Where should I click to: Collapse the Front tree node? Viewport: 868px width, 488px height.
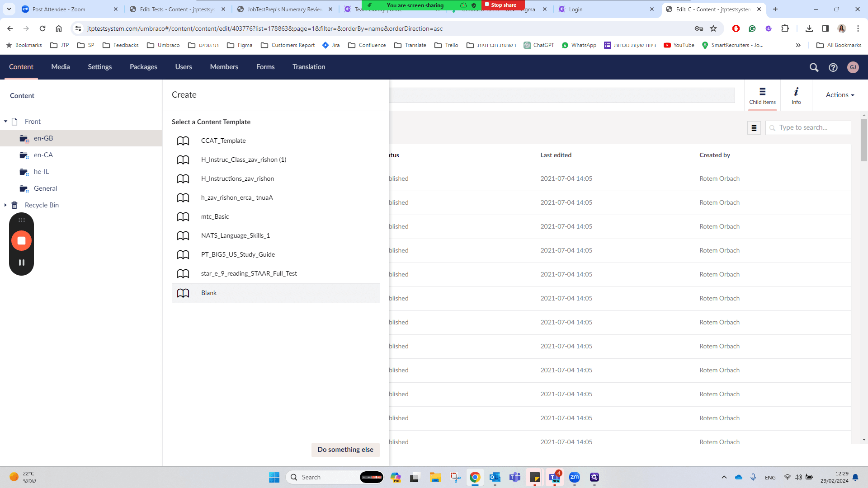pos(5,122)
